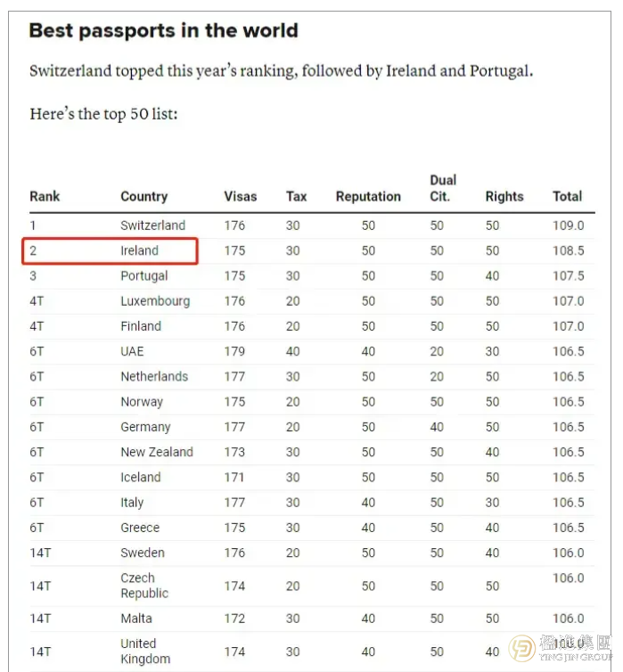Screen dimensions: 623x672
Task: Select United Kingdom in the table
Action: pos(145,652)
